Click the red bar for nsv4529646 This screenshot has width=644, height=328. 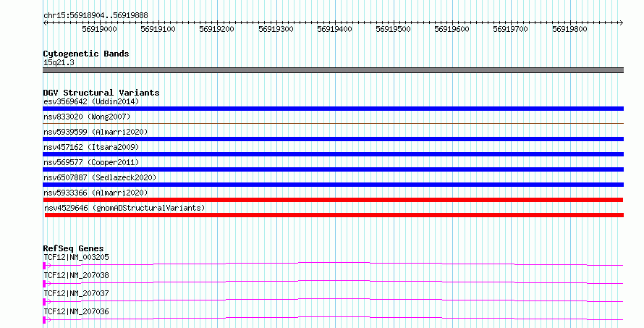(x=334, y=215)
